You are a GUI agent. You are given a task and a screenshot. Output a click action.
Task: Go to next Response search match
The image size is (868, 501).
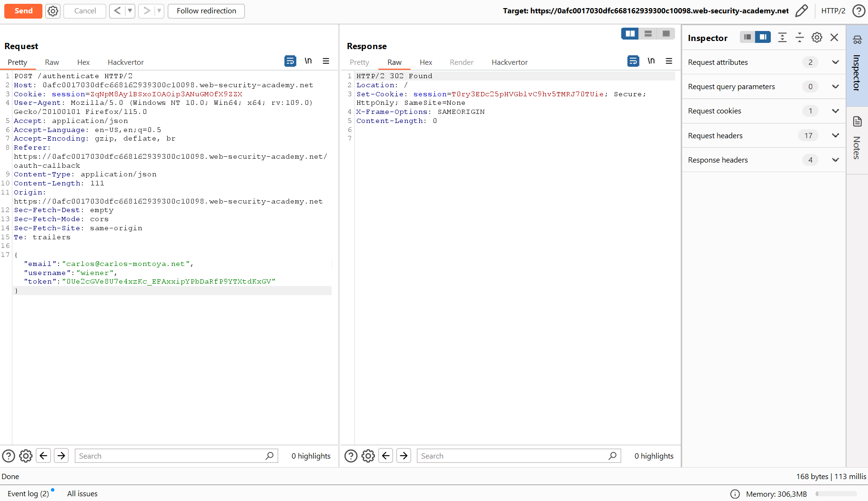tap(404, 456)
